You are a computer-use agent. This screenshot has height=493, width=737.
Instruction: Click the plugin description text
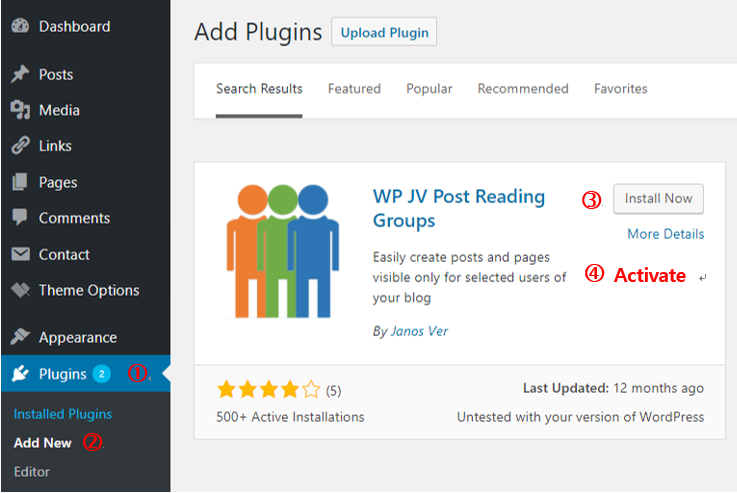click(469, 277)
